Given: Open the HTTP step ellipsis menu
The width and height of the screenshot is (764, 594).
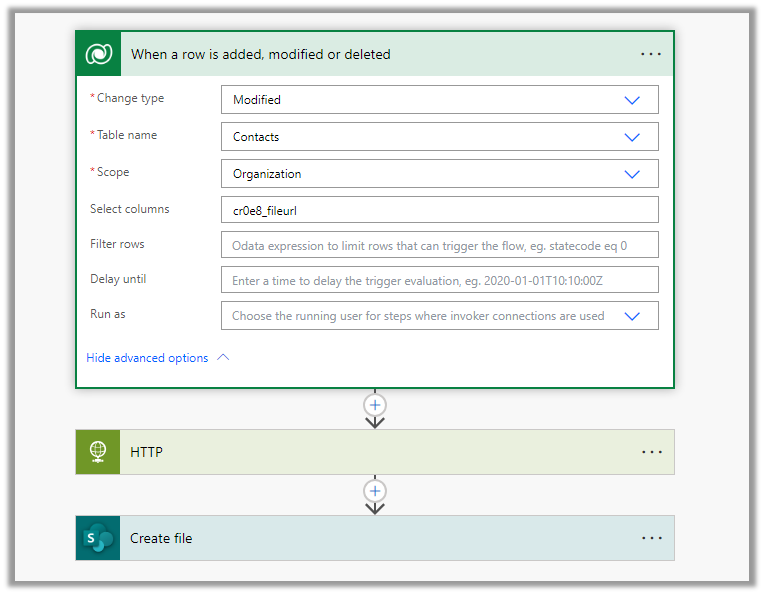Looking at the screenshot, I should 651,452.
